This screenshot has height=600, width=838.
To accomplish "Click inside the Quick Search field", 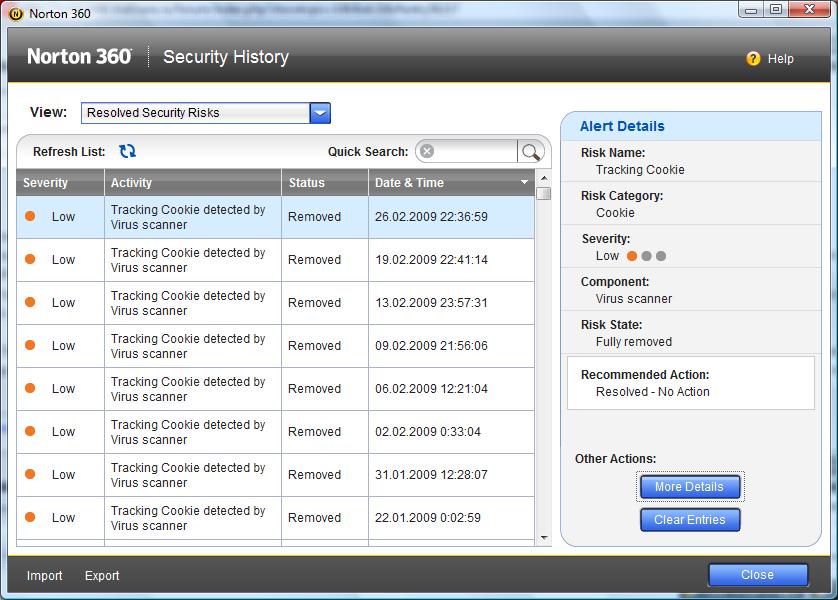I will click(x=476, y=152).
